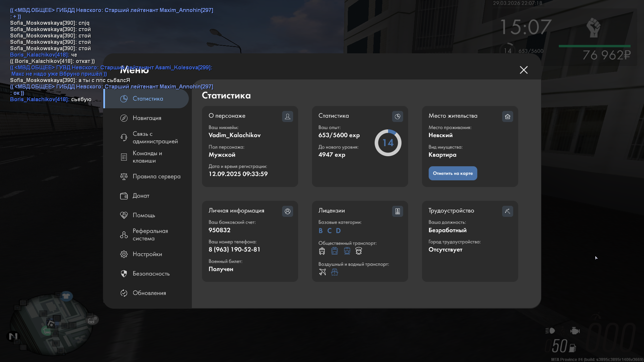Close the Меню window with X

click(x=524, y=70)
